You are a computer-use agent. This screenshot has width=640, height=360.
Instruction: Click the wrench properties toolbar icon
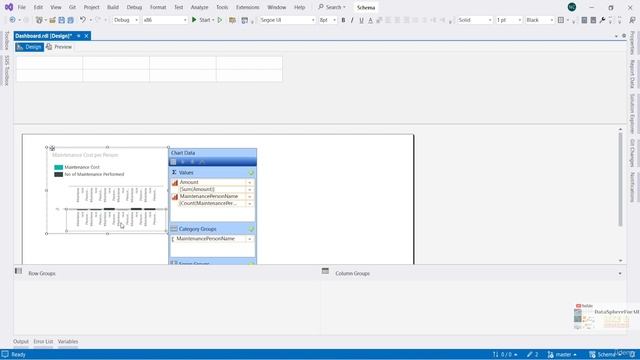(x=602, y=20)
